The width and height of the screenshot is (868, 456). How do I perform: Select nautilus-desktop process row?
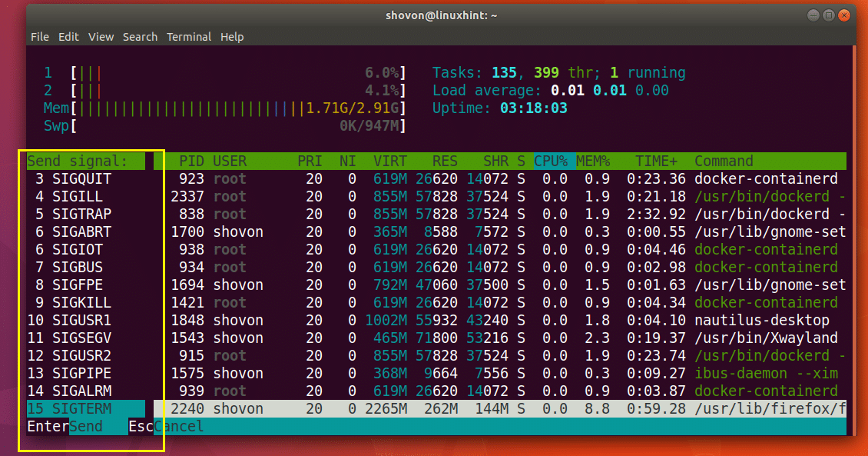coord(500,320)
